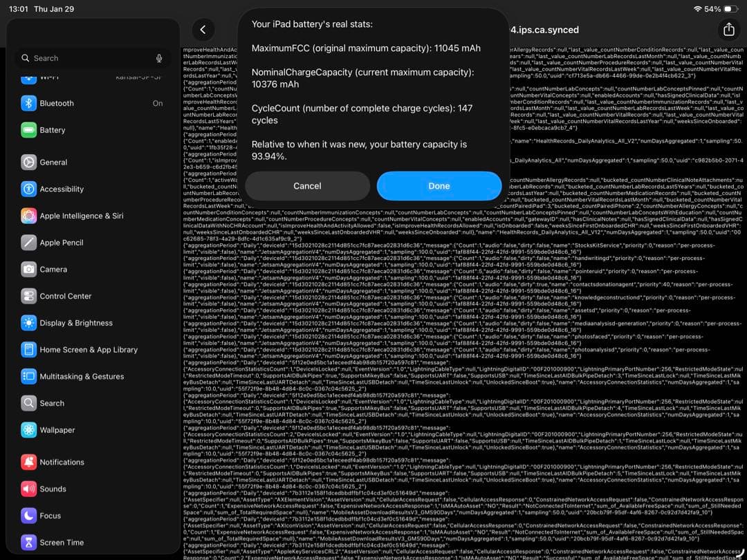The image size is (747, 560).
Task: Tap the Camera settings icon
Action: coord(28,269)
